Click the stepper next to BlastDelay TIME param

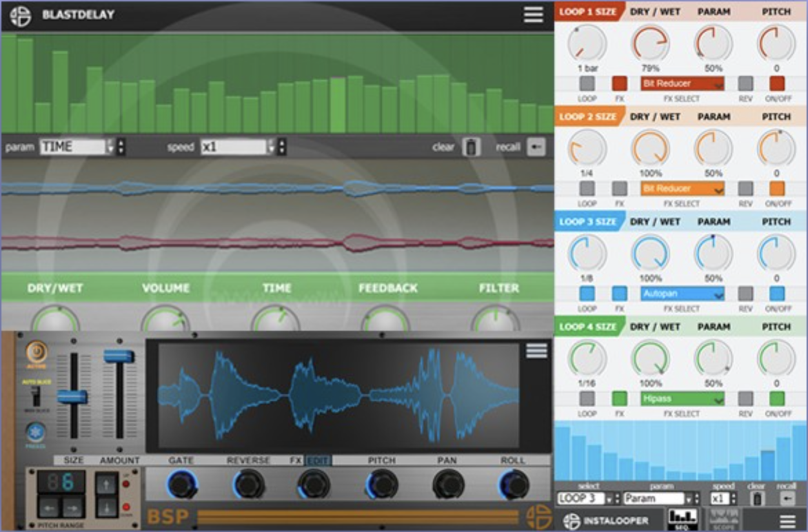pyautogui.click(x=121, y=147)
